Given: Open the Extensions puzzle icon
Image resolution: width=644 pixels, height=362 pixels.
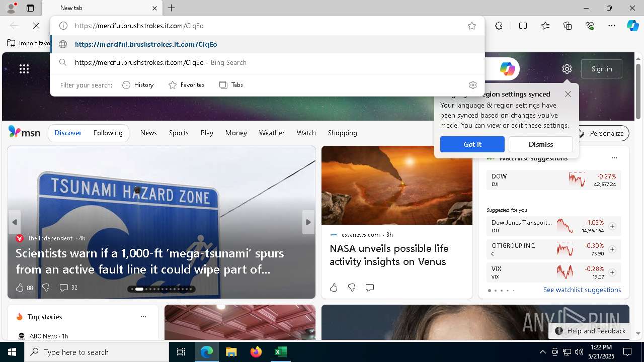Looking at the screenshot, I should 499,26.
